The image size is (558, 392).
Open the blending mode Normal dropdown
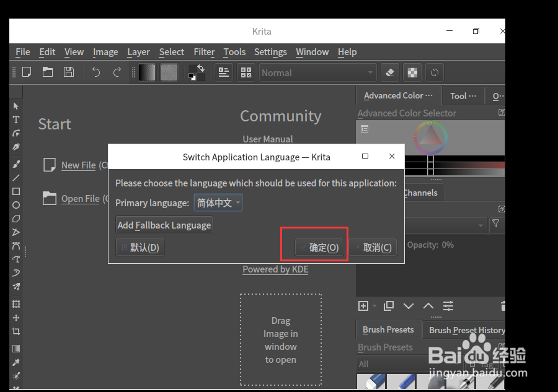click(x=318, y=72)
